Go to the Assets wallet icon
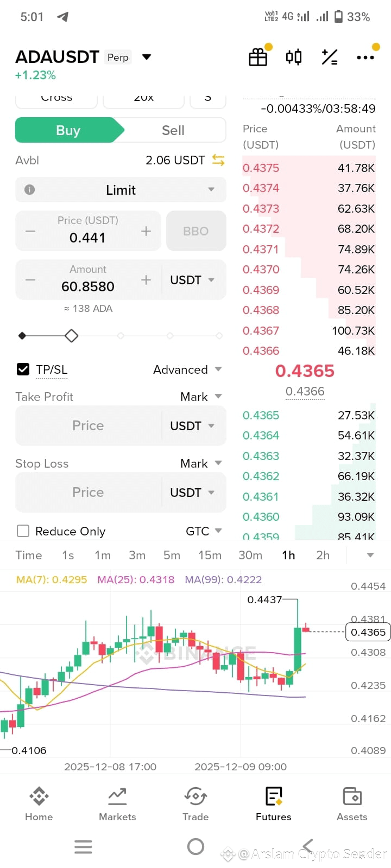The width and height of the screenshot is (391, 868). (352, 804)
